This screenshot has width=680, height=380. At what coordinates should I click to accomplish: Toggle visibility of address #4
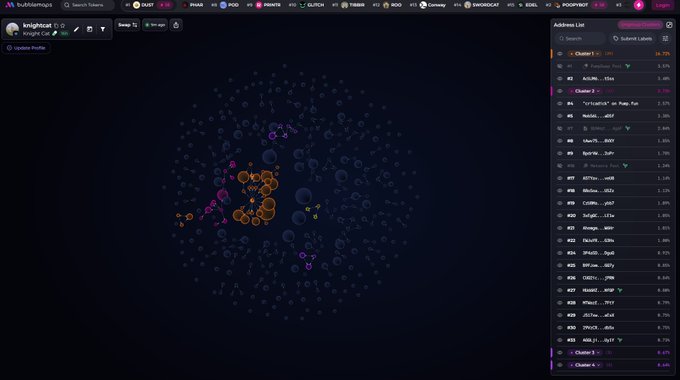560,104
